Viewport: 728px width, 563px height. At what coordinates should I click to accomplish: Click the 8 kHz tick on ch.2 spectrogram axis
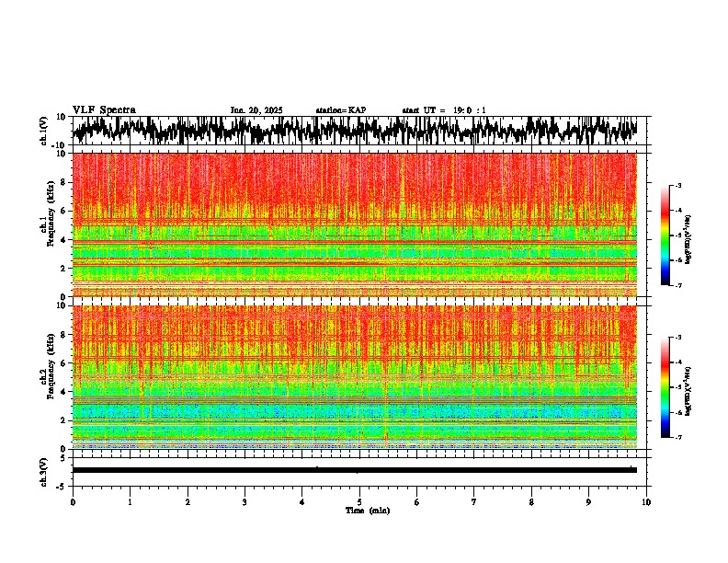pos(64,335)
